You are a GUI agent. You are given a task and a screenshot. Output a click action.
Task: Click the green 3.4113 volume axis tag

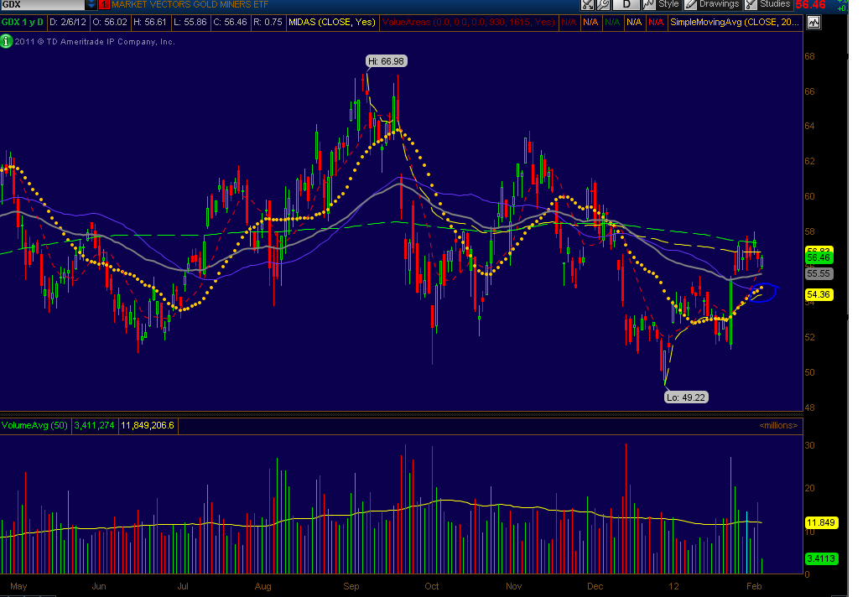pyautogui.click(x=821, y=558)
